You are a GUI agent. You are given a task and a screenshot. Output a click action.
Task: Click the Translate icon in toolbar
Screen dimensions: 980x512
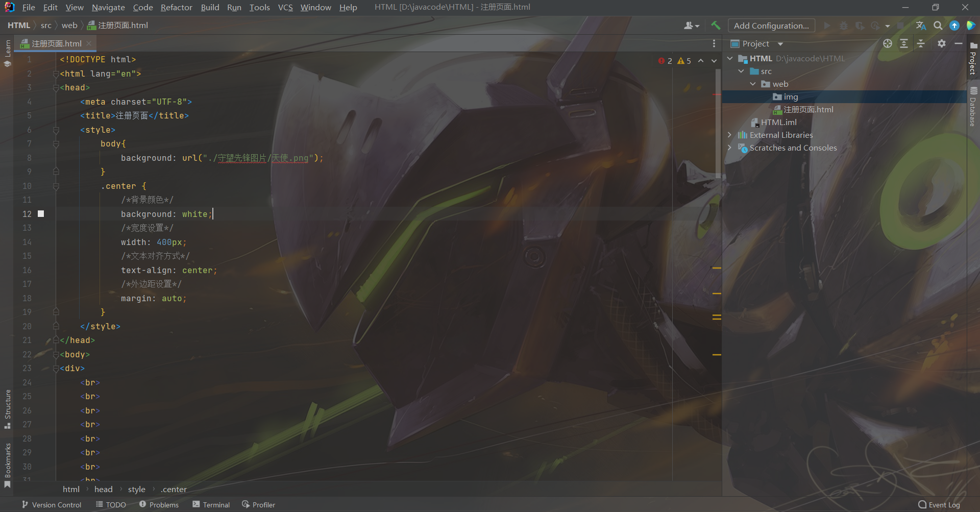coord(921,26)
